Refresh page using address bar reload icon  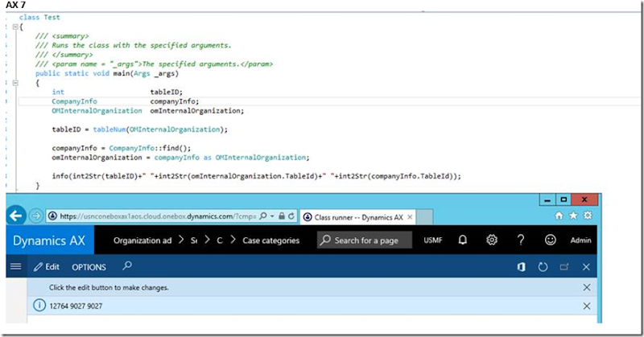pyautogui.click(x=291, y=216)
